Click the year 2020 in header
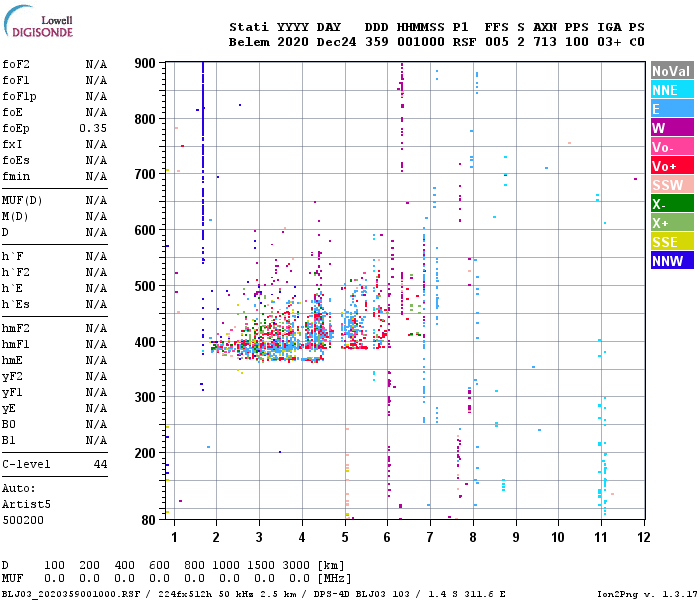 pos(293,42)
